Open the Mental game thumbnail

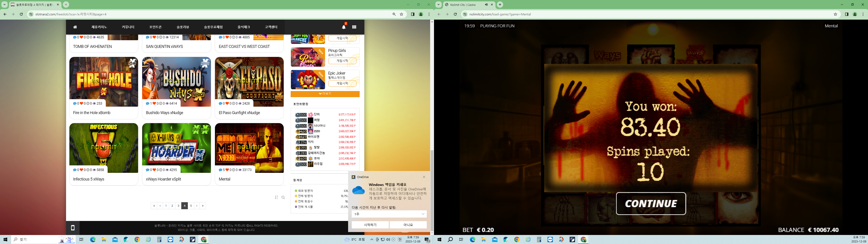click(249, 148)
